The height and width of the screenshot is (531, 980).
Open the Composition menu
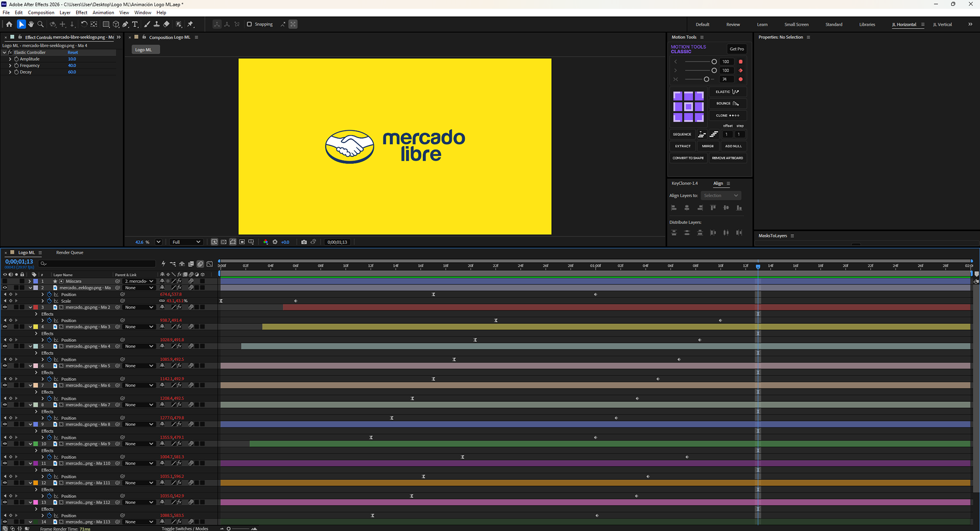coord(41,13)
